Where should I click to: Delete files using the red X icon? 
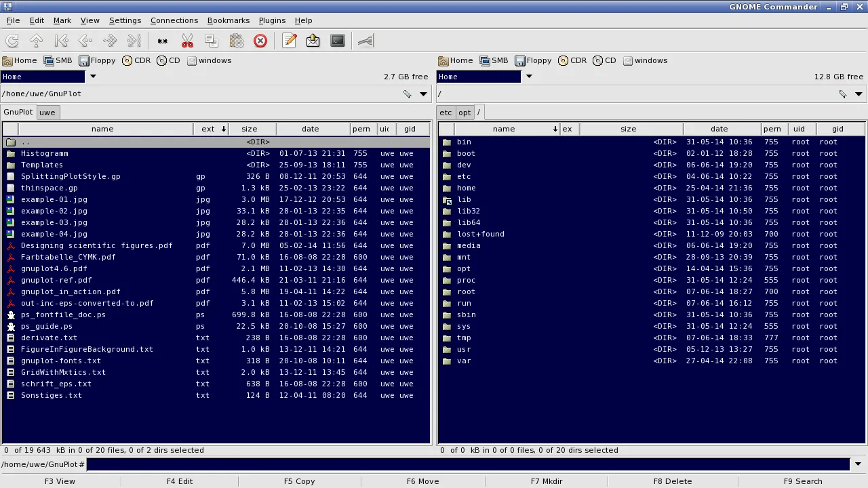(x=260, y=41)
